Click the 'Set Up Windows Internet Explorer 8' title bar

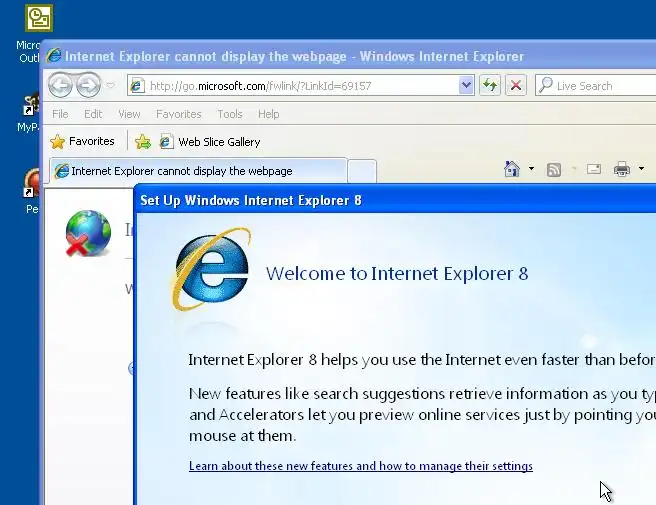pyautogui.click(x=395, y=200)
